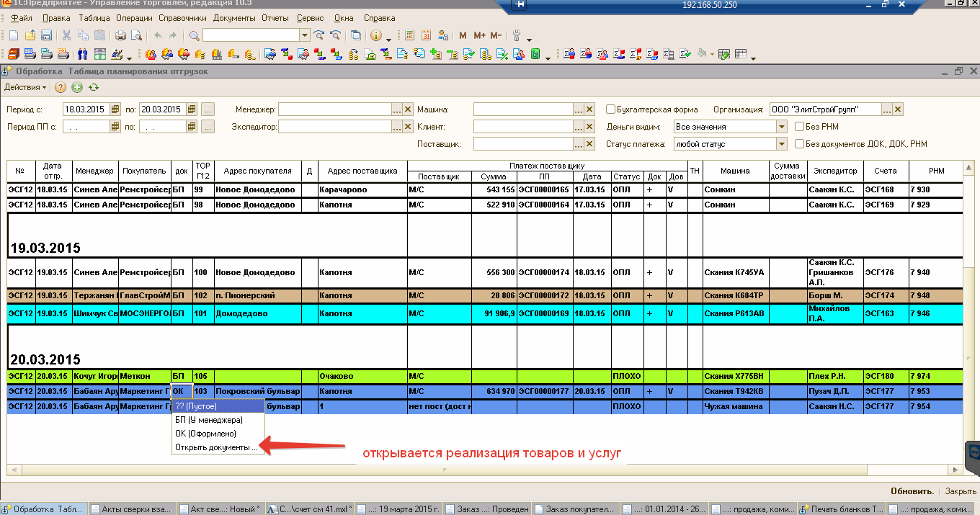Select Открыть документы in context menu
Screen dimensions: 980x515
(216, 447)
